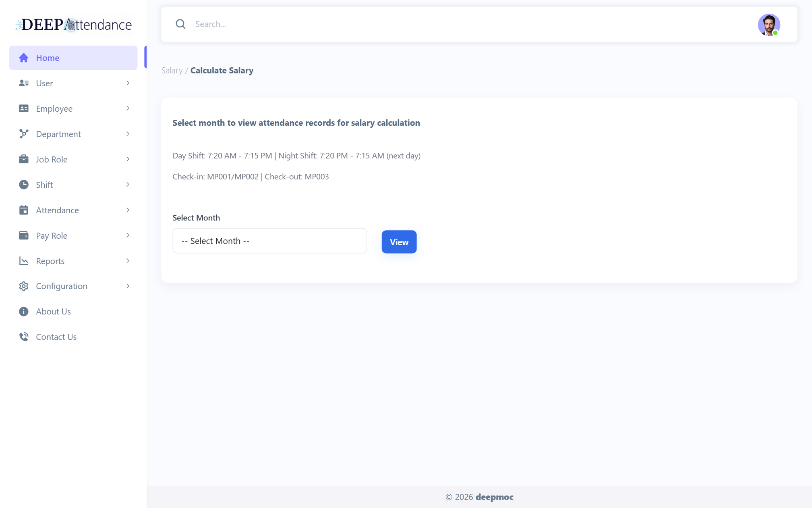Click the Pay Role wallet icon
The width and height of the screenshot is (812, 508).
pyautogui.click(x=24, y=235)
